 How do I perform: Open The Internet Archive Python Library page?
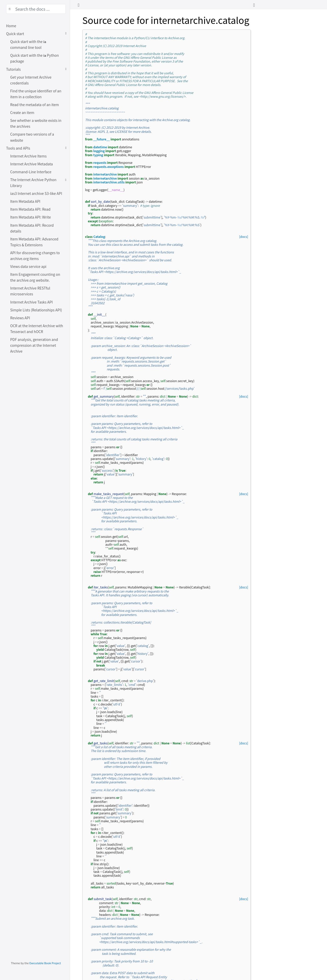[33, 183]
